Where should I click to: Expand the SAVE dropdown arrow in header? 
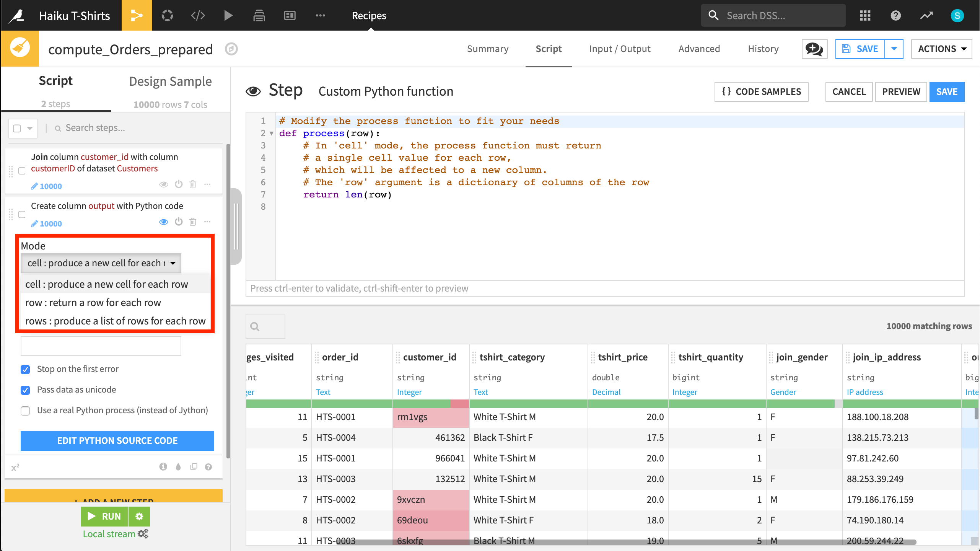[x=894, y=49]
